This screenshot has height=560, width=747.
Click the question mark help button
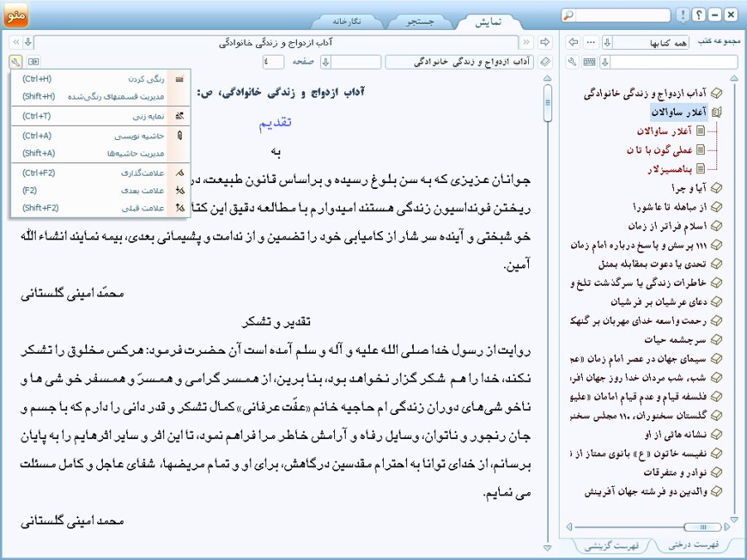pos(698,15)
